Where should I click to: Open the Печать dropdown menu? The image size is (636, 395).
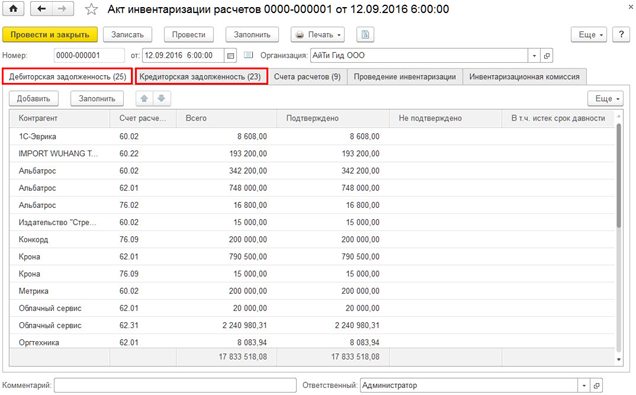(x=318, y=35)
